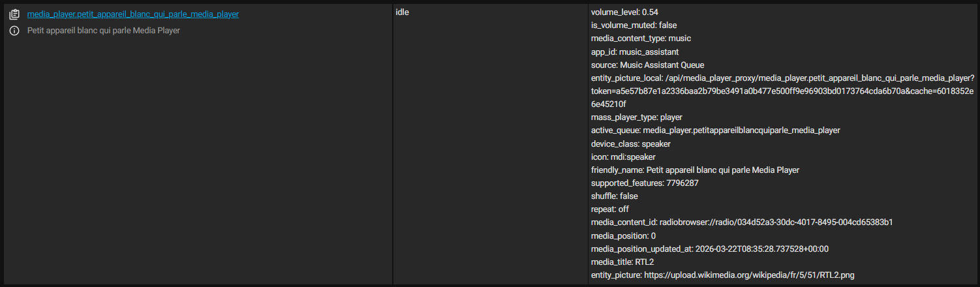Open entity info via the circled i icon
Screen dimensions: 980x287
tap(14, 31)
